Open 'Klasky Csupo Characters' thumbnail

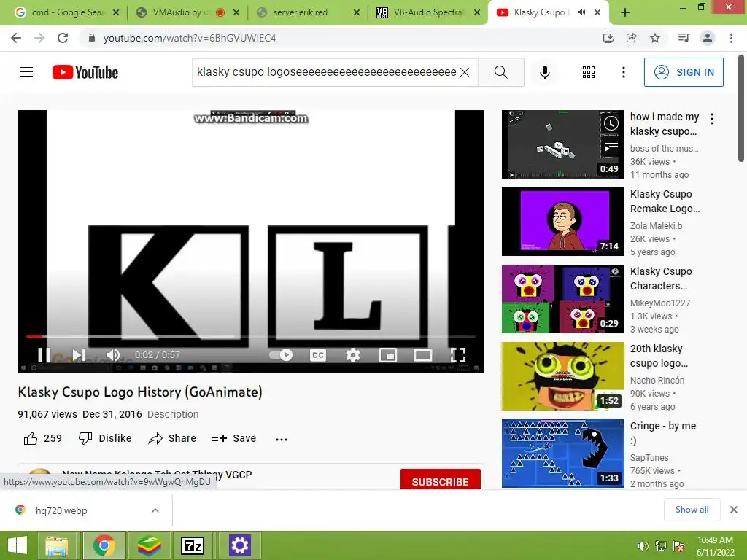tap(562, 298)
